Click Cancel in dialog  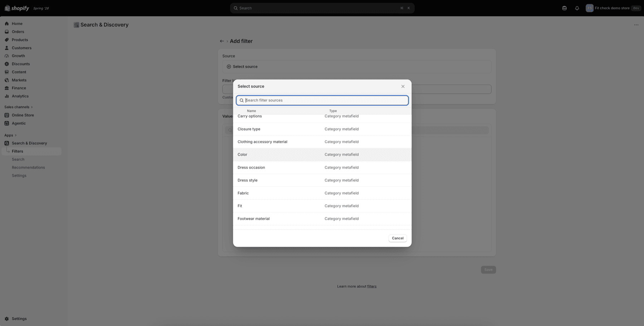(397, 238)
